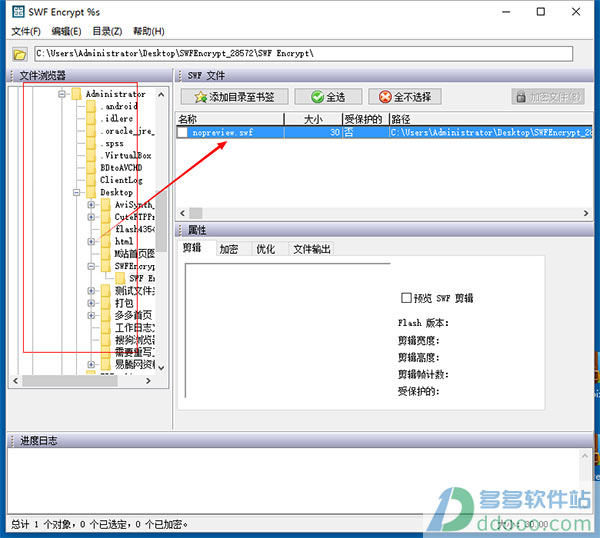Click the ClientLog folder icon

tap(91, 180)
